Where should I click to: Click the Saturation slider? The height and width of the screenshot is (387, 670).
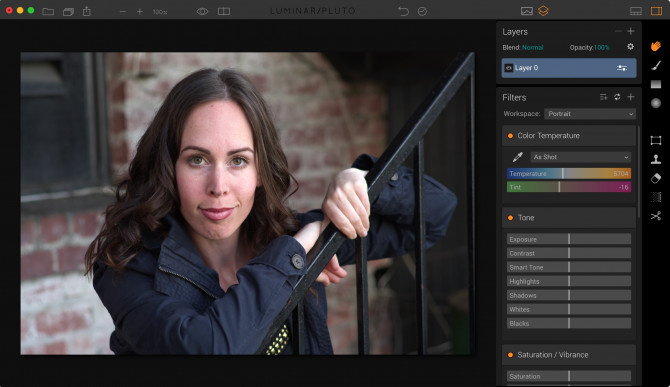(569, 376)
